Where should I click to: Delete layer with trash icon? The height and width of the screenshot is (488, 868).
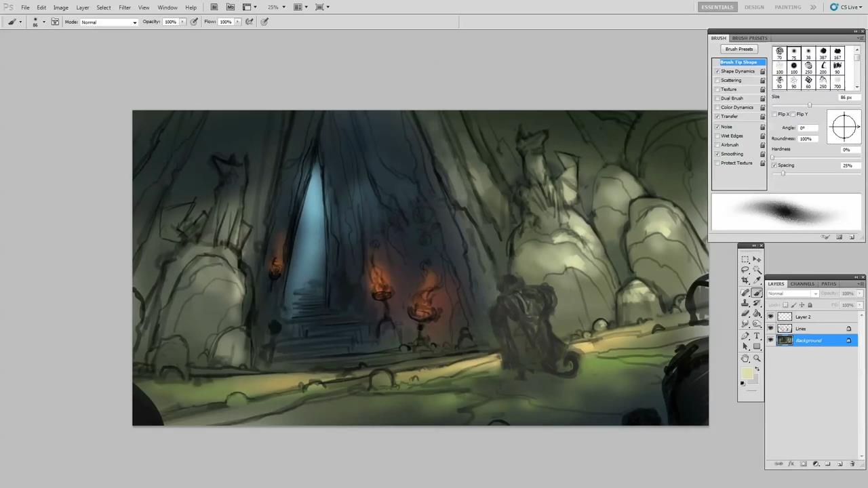pyautogui.click(x=852, y=464)
